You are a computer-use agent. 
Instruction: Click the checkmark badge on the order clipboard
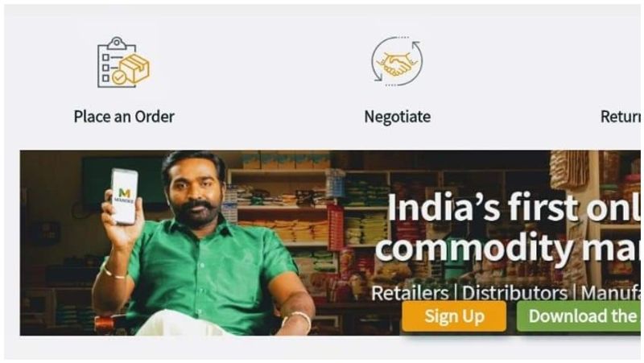pyautogui.click(x=119, y=77)
